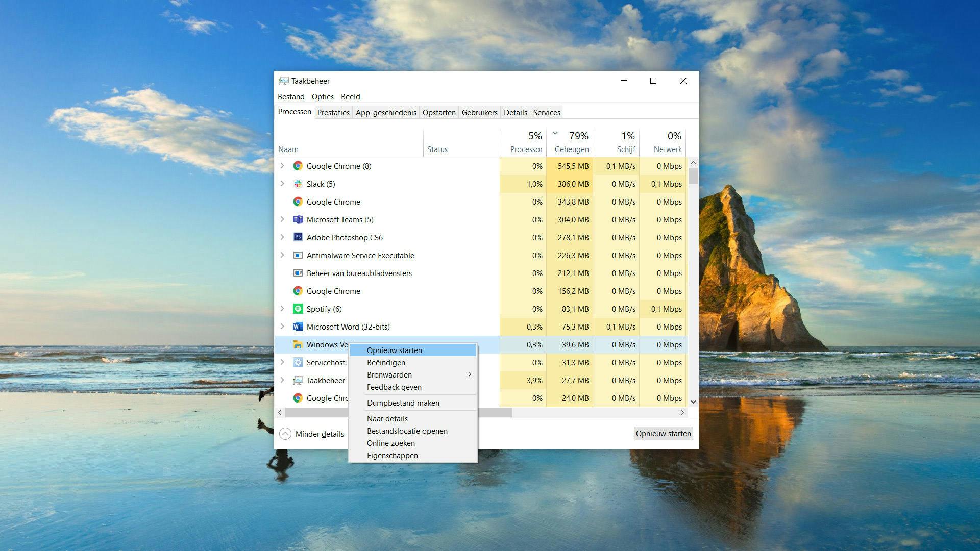This screenshot has width=980, height=551.
Task: Expand the Google Chrome (8) group
Action: (282, 166)
